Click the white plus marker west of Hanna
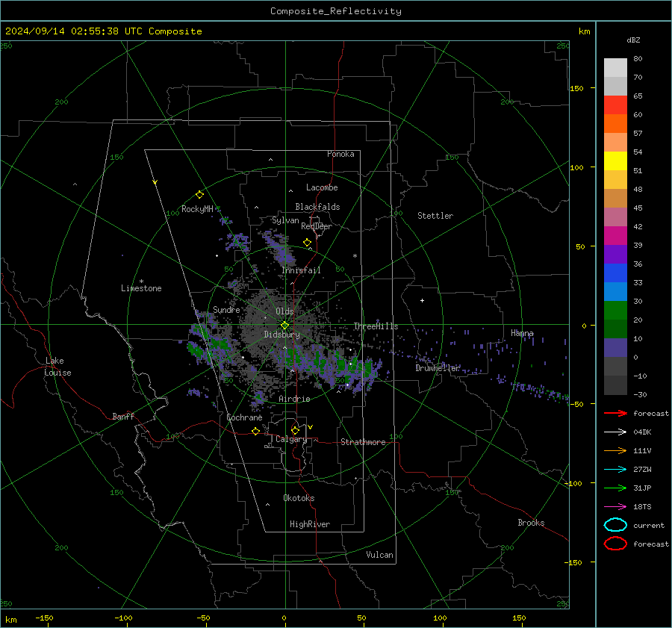672x628 pixels. 422,300
